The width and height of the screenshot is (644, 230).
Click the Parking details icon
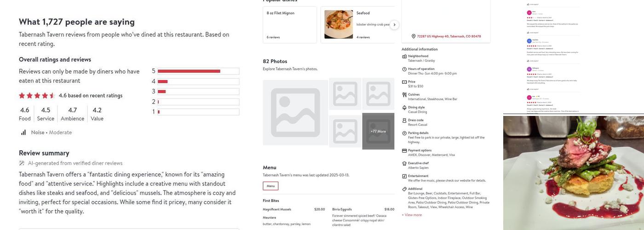point(404,133)
